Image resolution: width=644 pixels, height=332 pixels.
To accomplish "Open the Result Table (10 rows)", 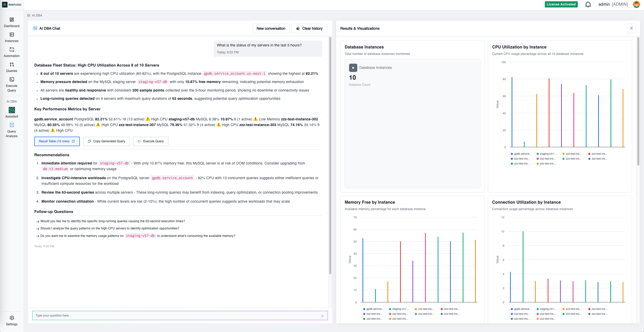I will tap(57, 141).
